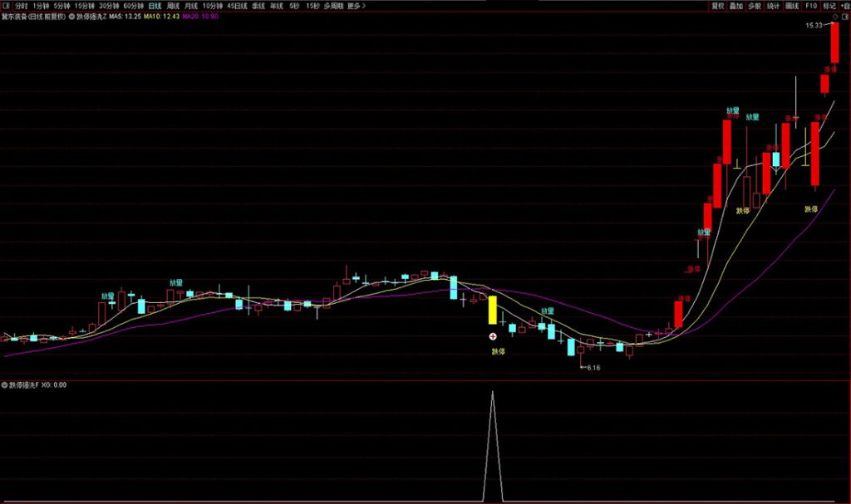The height and width of the screenshot is (504, 851).
Task: Open the 复权 price adjustment menu
Action: pyautogui.click(x=717, y=6)
